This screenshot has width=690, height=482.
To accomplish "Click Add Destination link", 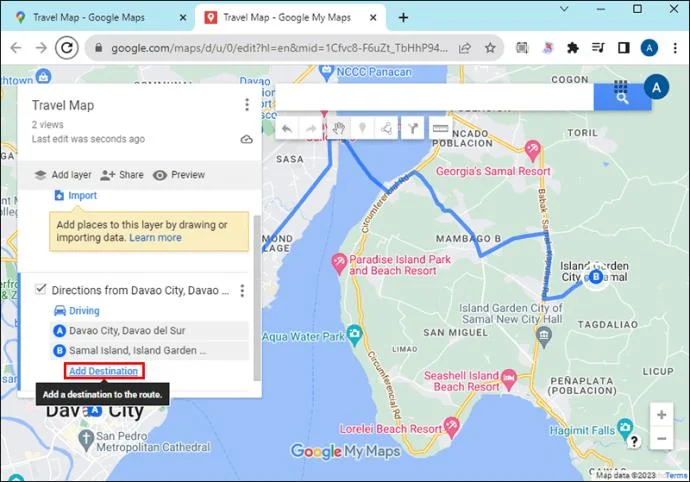I will [x=104, y=371].
